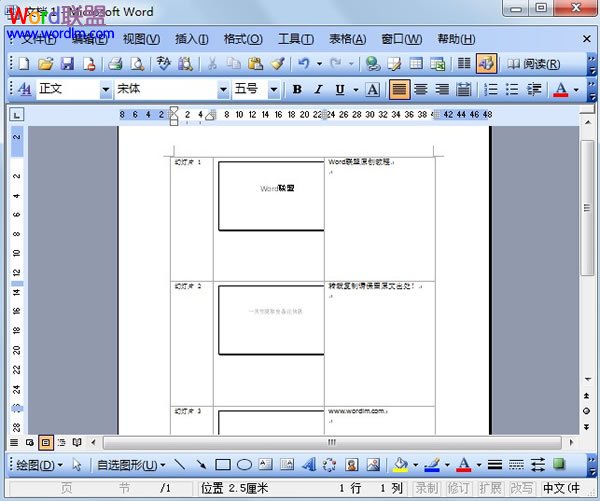Open the 窗口(W) menu

[401, 39]
